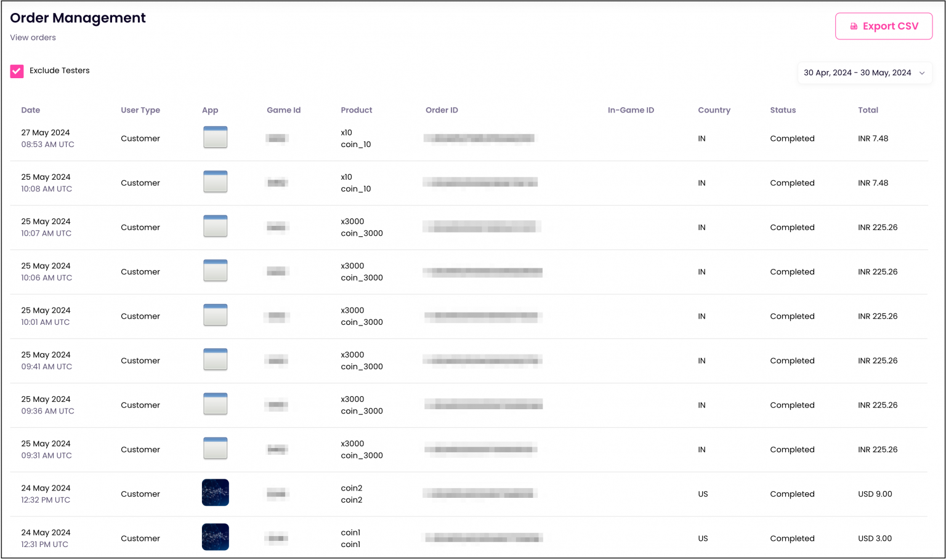
Task: Click the app icon on the 09:36 AM row
Action: (x=215, y=404)
